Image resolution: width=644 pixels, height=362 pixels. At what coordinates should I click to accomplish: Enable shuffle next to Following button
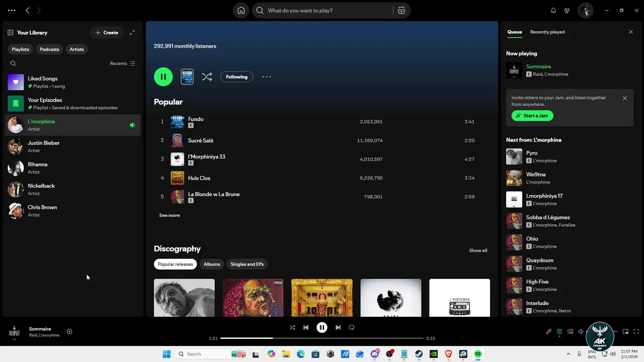tap(207, 77)
